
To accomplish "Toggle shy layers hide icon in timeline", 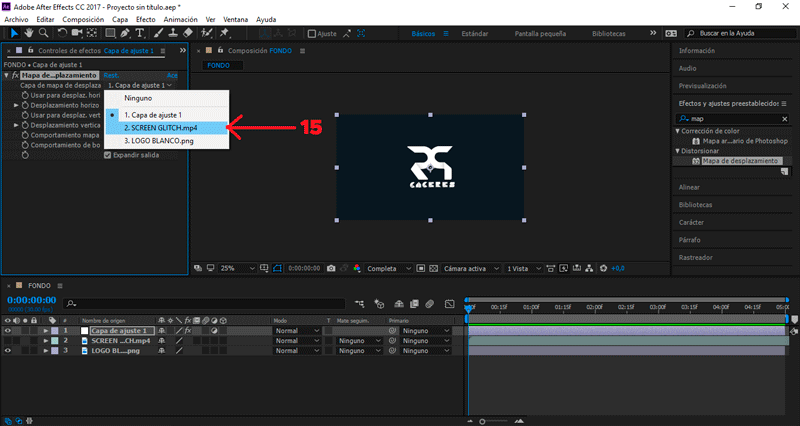I will click(x=399, y=304).
